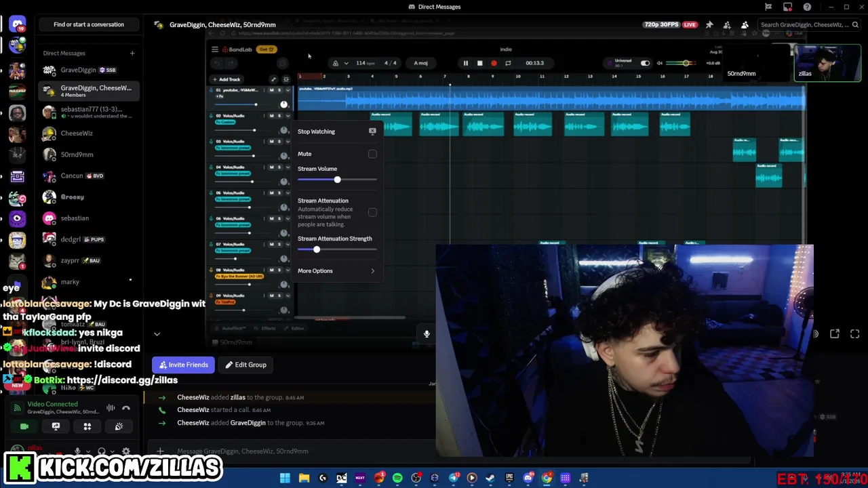Viewport: 868px width, 488px height.
Task: Open BandLab hamburger menu
Action: point(215,49)
